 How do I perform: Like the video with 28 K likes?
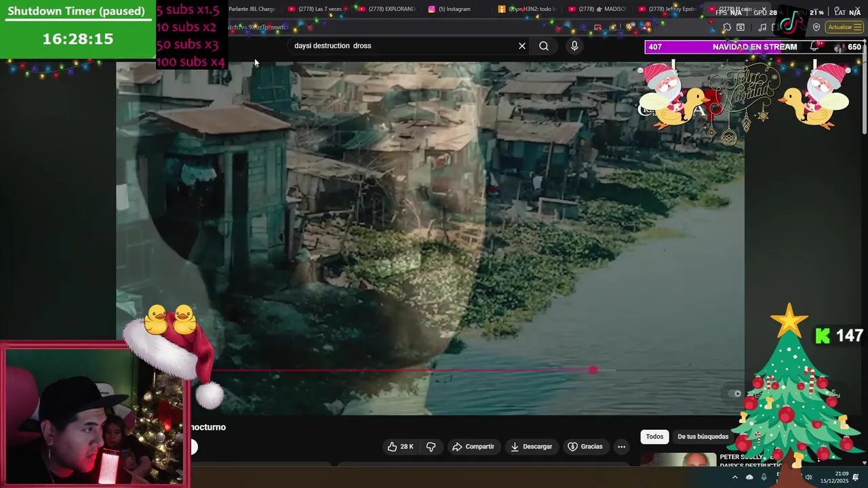click(x=400, y=447)
